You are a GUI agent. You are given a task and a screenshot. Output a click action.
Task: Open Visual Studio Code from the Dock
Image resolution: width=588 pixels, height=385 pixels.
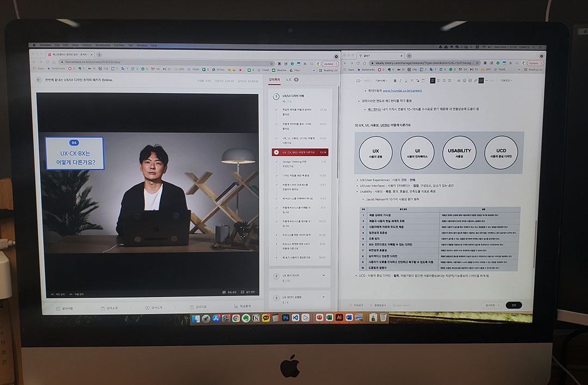pos(296,318)
